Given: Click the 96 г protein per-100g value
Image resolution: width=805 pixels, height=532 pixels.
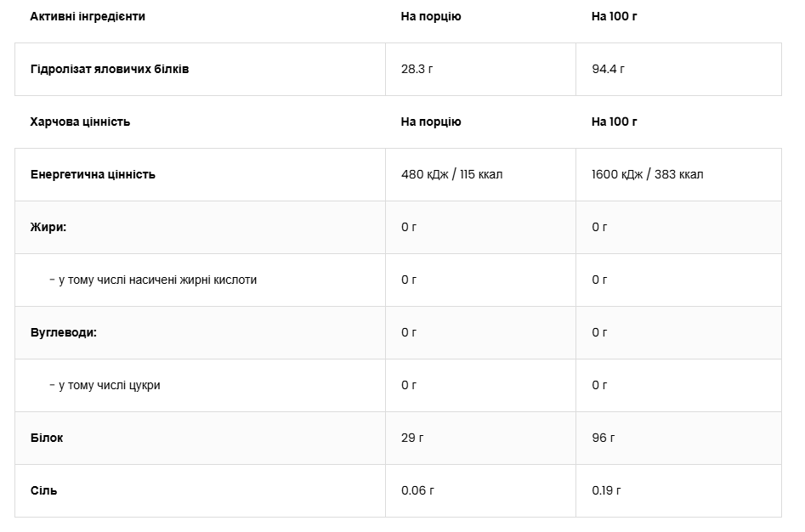Looking at the screenshot, I should [604, 438].
